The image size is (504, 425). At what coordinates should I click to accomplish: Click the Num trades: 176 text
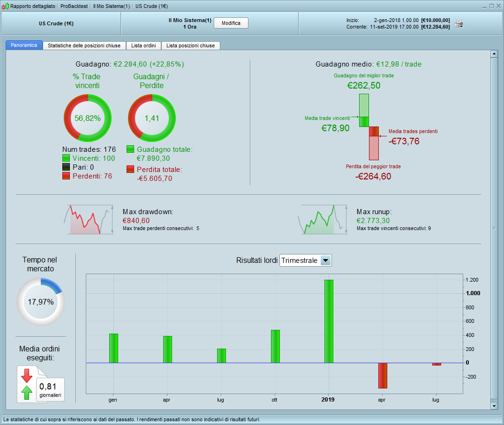coord(89,149)
